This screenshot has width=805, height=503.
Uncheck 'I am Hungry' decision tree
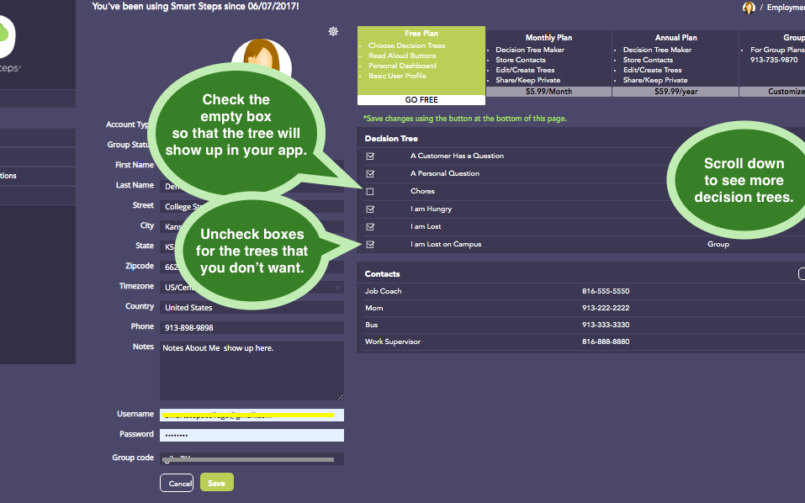(x=370, y=209)
